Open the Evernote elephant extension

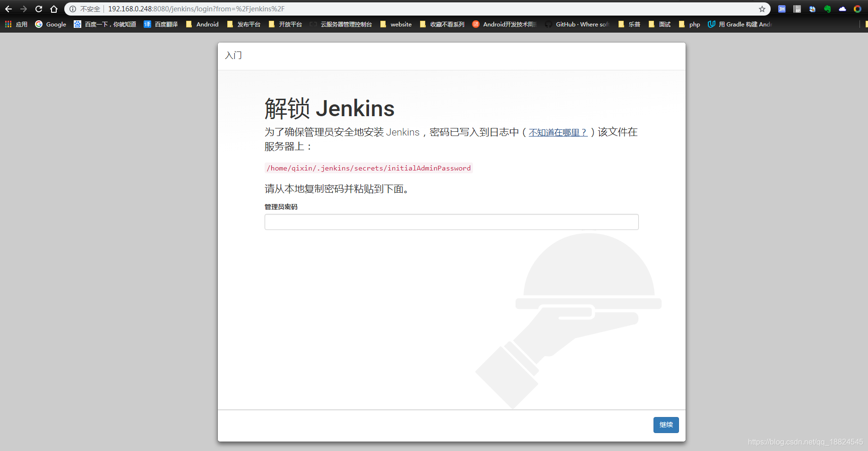coord(827,9)
